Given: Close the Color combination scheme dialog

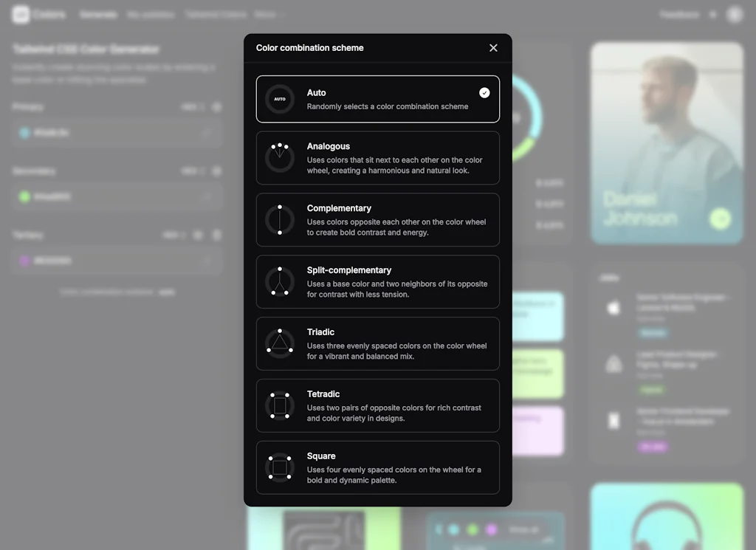Looking at the screenshot, I should [493, 47].
